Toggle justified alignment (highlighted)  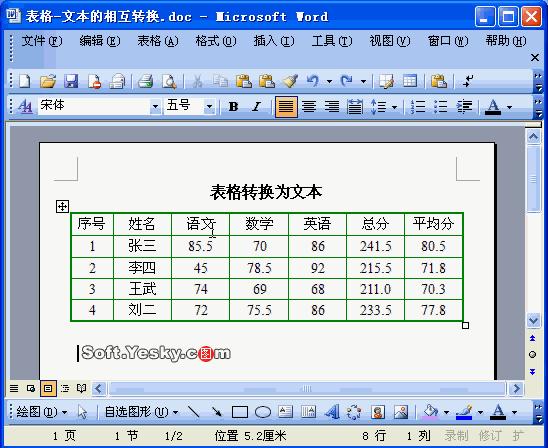point(286,107)
